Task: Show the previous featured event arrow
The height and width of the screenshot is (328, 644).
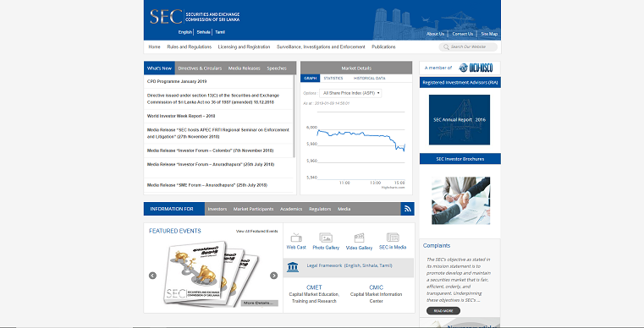Action: click(x=152, y=276)
